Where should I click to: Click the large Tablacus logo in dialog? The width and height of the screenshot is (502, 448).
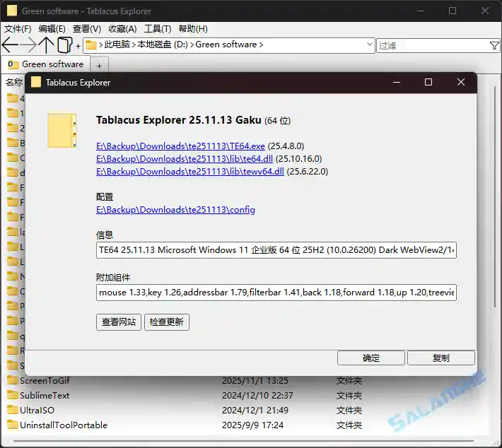[x=62, y=131]
